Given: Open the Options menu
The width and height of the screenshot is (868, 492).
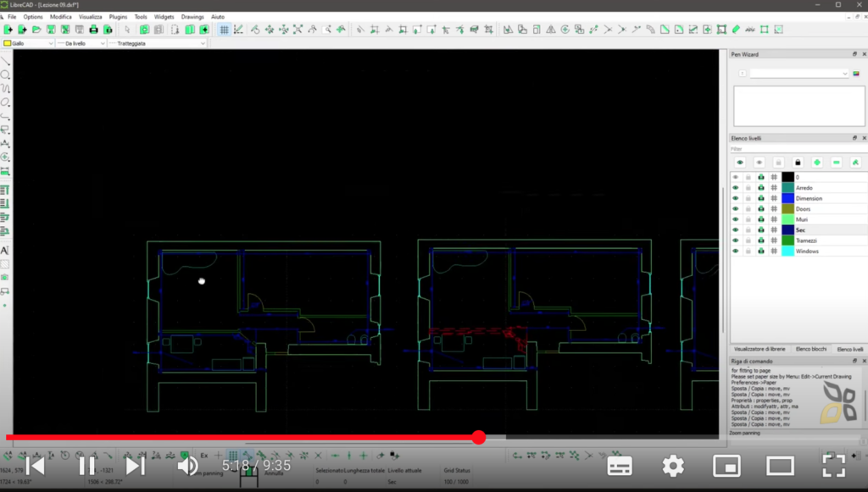Looking at the screenshot, I should (33, 17).
